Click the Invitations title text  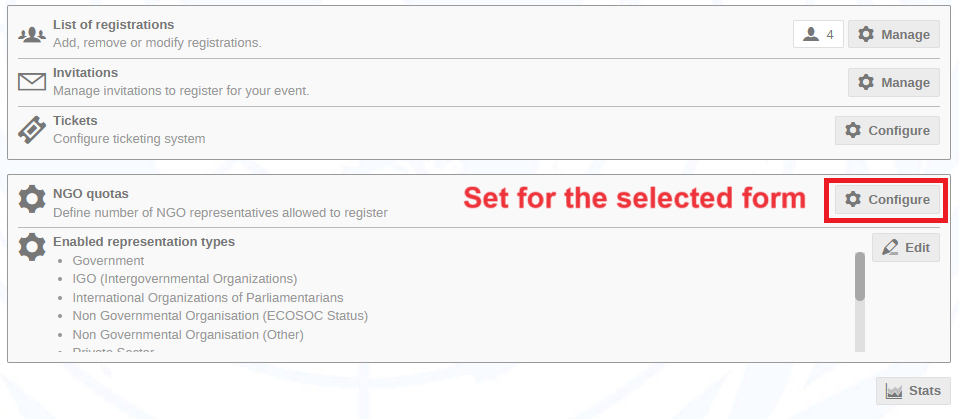click(86, 73)
